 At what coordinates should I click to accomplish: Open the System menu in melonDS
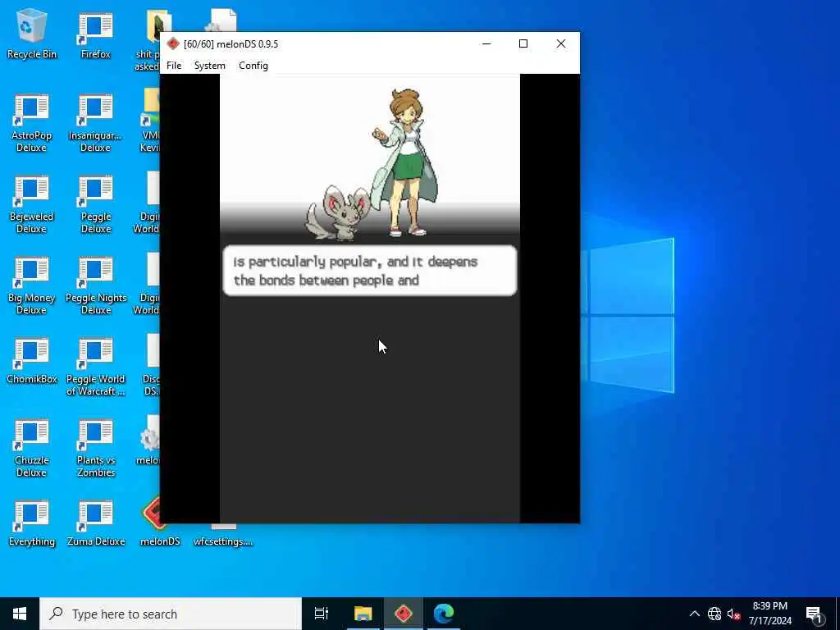pyautogui.click(x=209, y=66)
